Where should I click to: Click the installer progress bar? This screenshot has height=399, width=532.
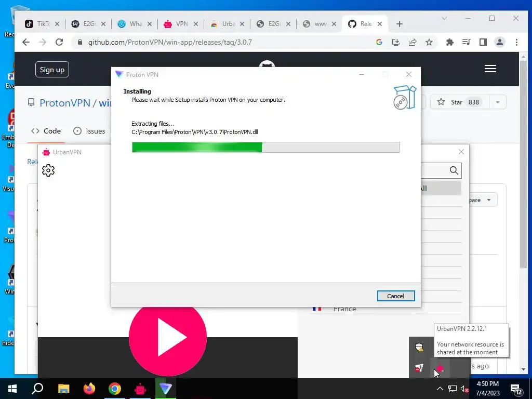point(265,147)
